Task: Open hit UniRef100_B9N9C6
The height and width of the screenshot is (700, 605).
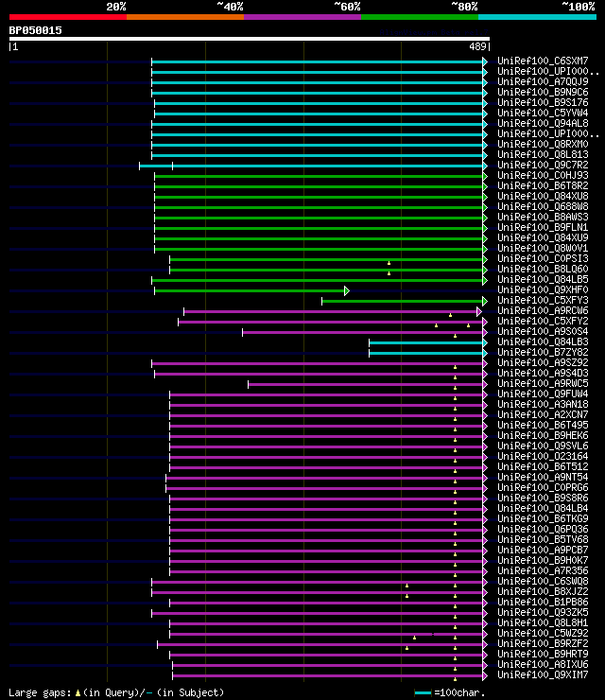Action: 543,92
